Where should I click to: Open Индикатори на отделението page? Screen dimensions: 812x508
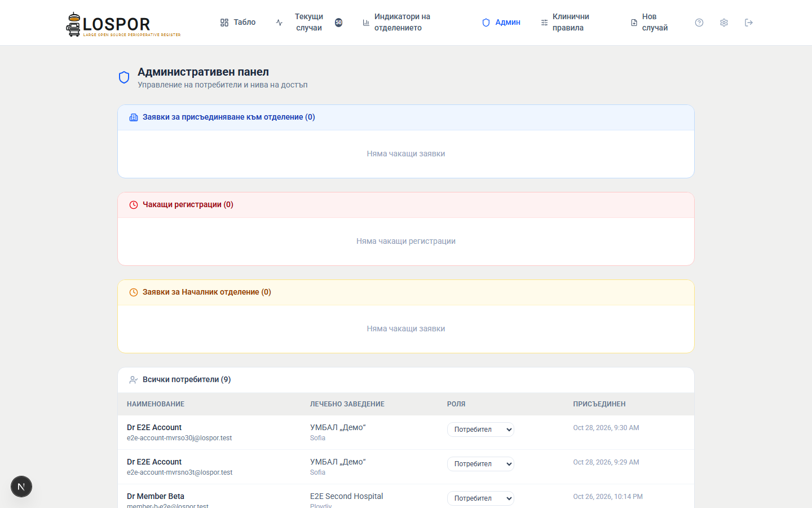tap(402, 23)
